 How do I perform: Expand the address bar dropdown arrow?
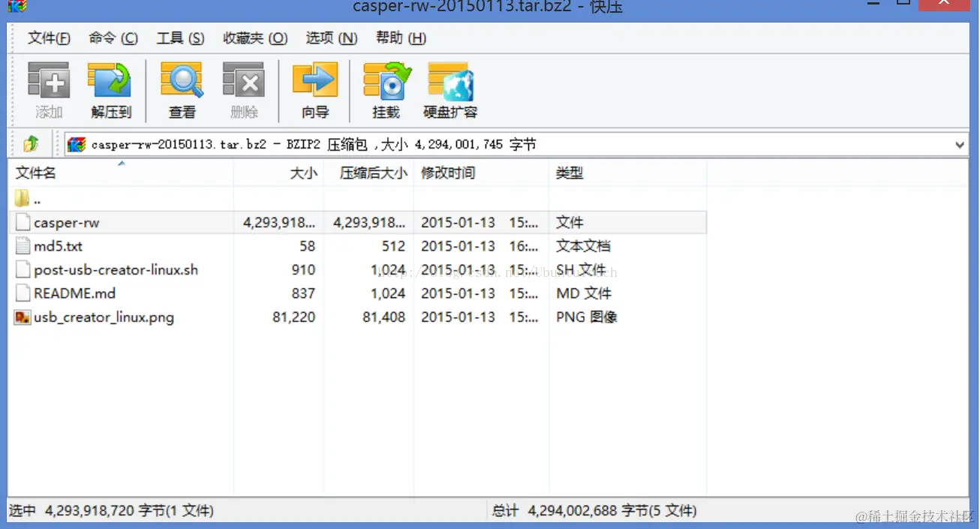coord(960,145)
